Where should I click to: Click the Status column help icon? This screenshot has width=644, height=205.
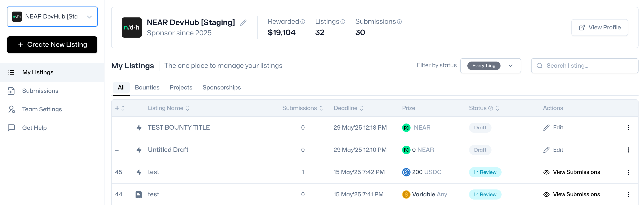click(490, 108)
